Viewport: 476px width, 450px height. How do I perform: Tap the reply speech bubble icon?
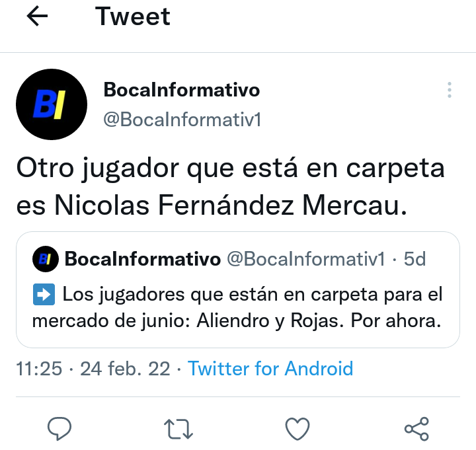pos(59,429)
